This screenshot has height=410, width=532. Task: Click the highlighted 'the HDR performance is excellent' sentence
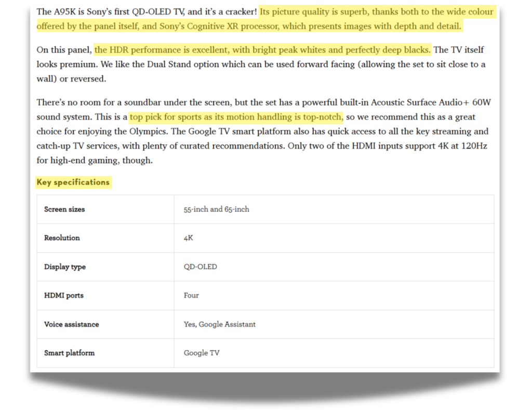coord(262,50)
